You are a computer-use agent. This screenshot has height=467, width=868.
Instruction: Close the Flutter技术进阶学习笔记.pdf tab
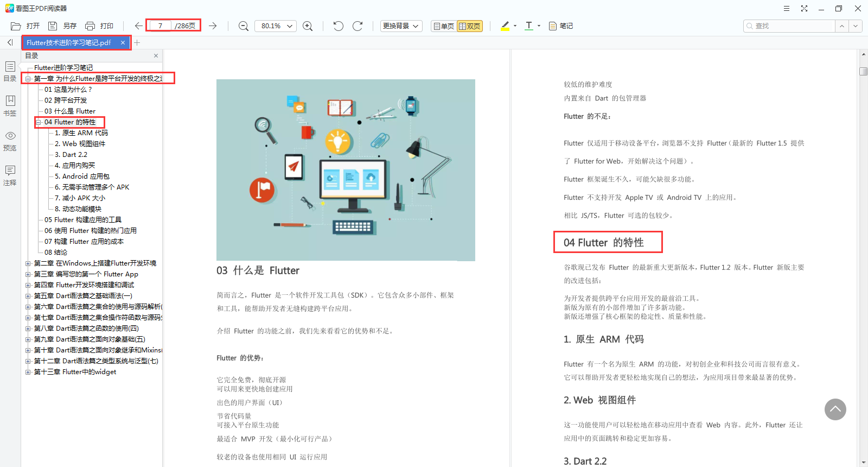point(123,42)
